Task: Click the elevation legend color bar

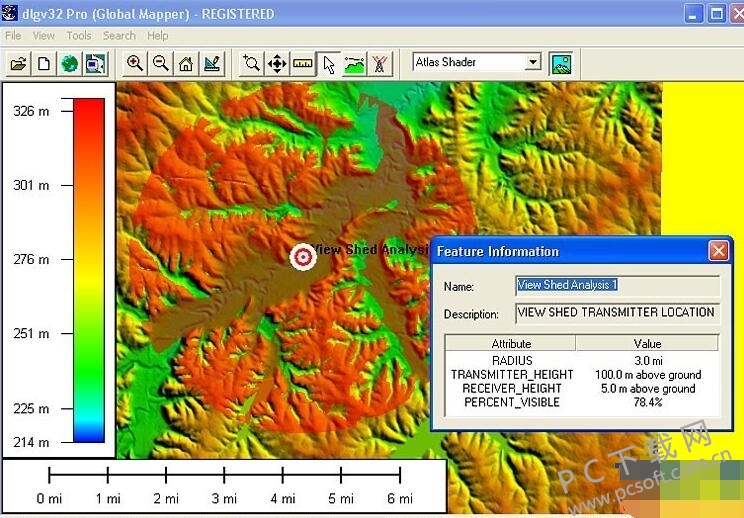Action: 89,270
